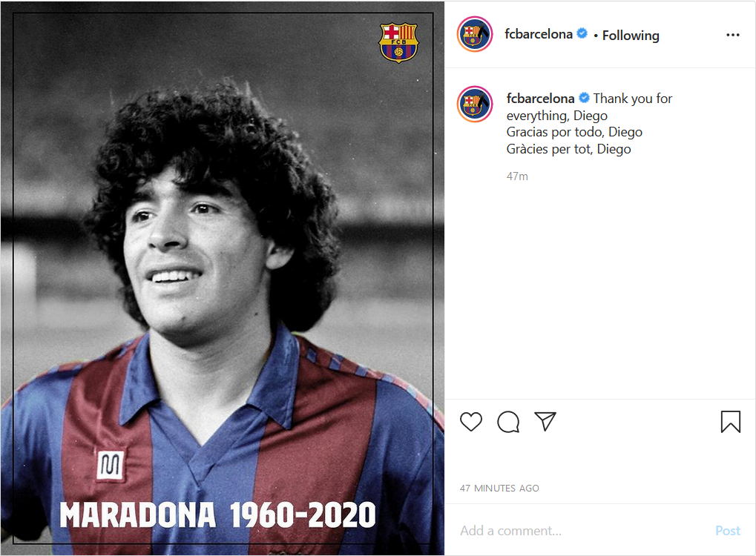Click the black-and-white tribute photo
This screenshot has width=756, height=556.
(x=223, y=278)
